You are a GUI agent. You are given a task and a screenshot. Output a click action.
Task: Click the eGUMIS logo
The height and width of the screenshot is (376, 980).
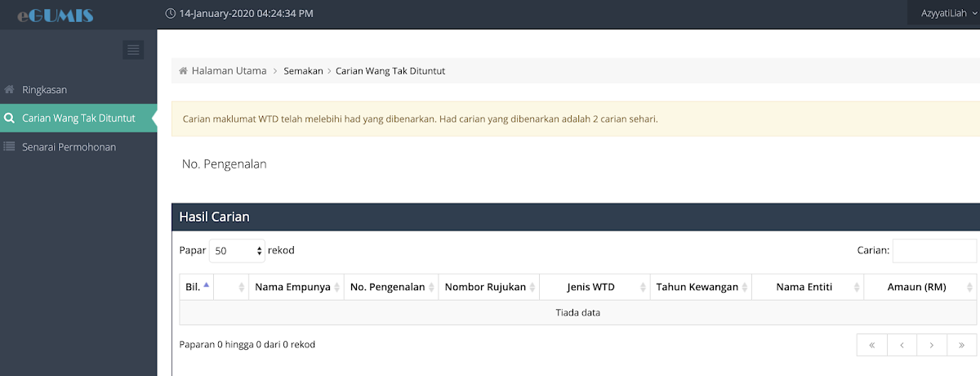[x=55, y=14]
